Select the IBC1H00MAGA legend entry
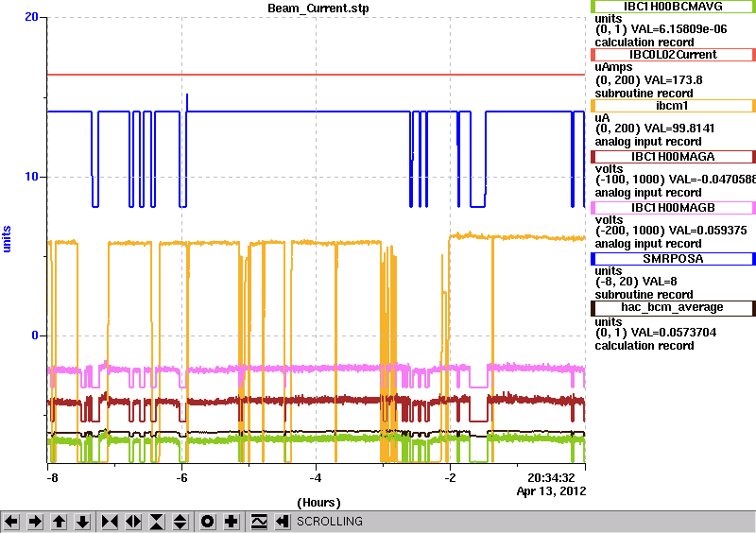 coord(673,157)
